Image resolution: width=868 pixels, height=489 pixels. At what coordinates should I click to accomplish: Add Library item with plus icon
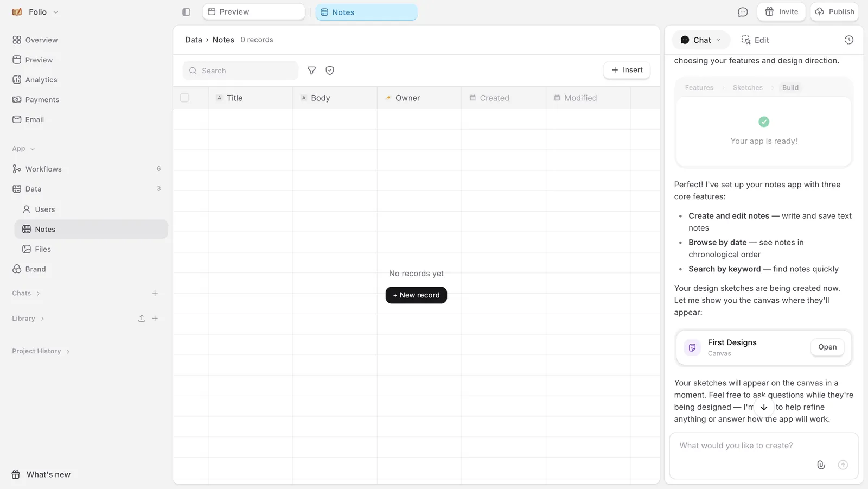tap(155, 319)
